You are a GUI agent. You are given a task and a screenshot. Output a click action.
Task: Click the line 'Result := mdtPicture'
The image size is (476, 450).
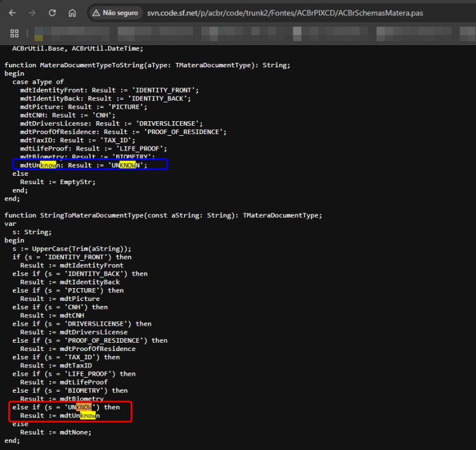[x=60, y=299]
